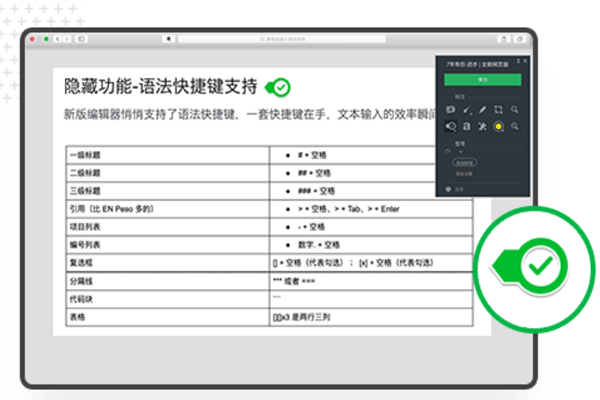Select the pixelate blur tool
Image resolution: width=600 pixels, height=400 pixels.
484,127
